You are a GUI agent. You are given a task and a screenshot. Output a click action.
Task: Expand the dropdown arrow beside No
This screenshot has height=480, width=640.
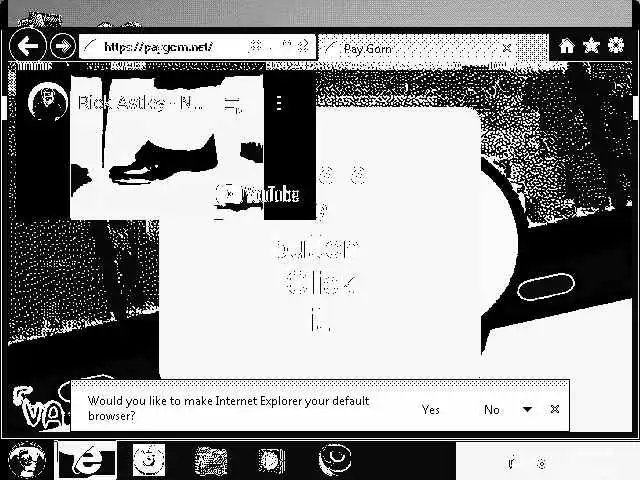coord(527,409)
